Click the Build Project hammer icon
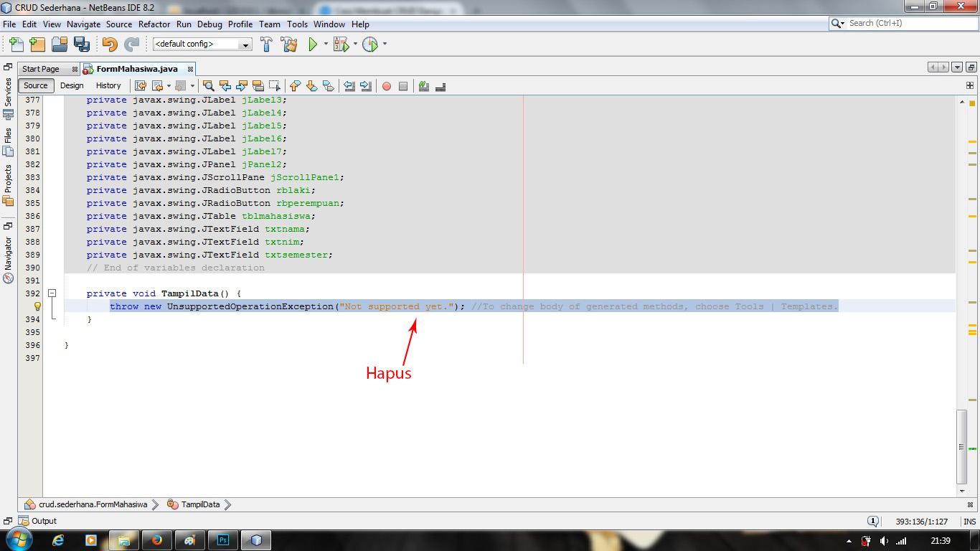 tap(266, 44)
